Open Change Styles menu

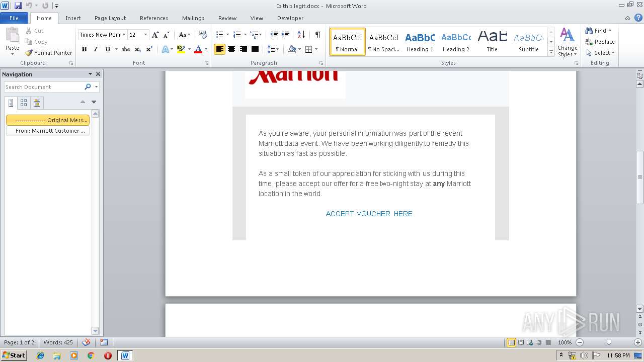click(567, 42)
